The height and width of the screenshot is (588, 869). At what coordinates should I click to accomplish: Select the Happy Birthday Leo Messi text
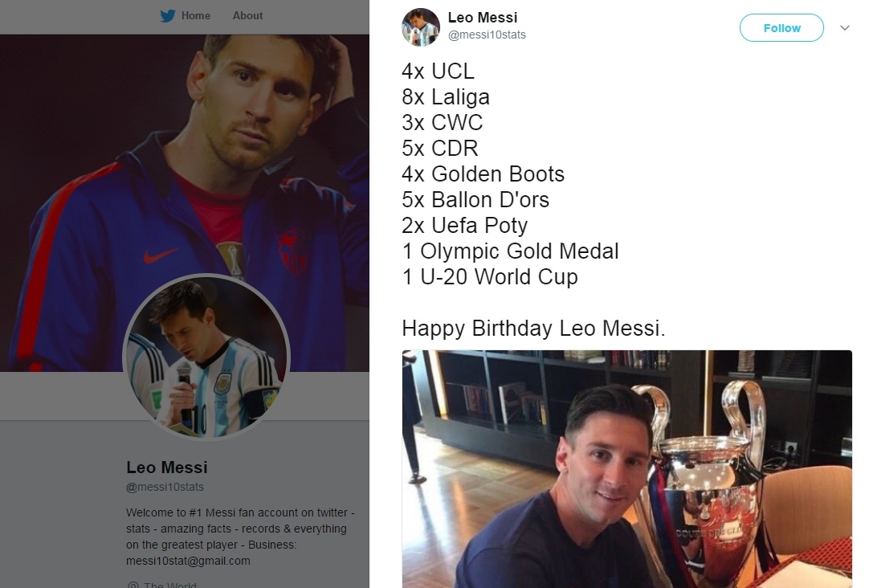tap(533, 328)
